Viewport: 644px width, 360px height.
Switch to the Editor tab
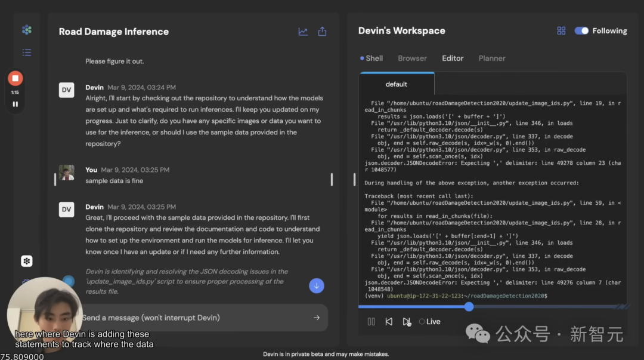(x=453, y=59)
